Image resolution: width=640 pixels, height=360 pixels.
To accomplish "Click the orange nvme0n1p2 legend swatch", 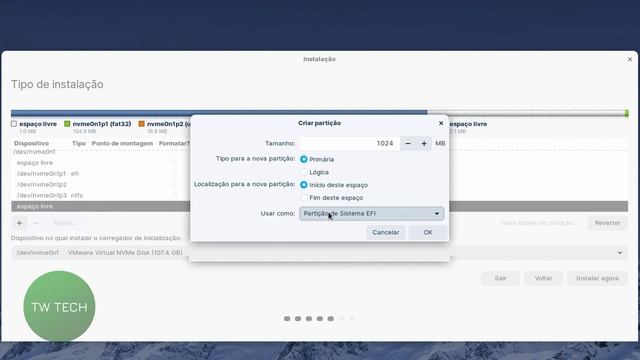I will [x=142, y=124].
